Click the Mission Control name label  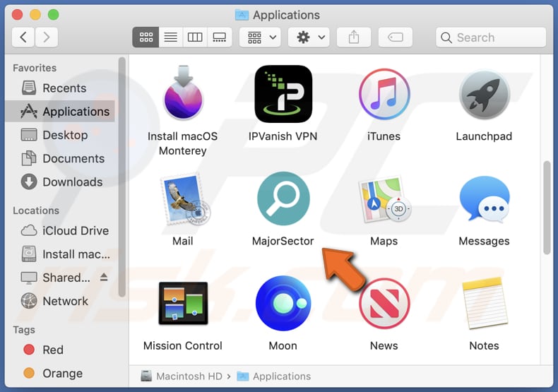tap(182, 345)
